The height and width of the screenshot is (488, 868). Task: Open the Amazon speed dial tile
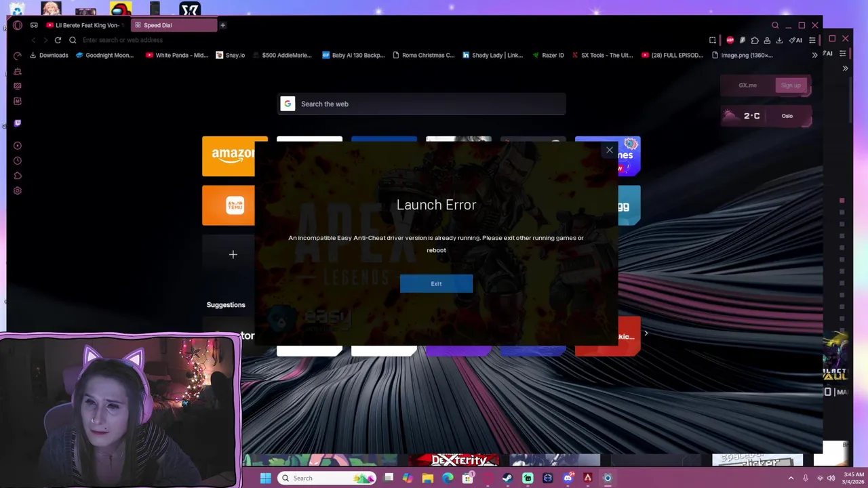point(229,156)
